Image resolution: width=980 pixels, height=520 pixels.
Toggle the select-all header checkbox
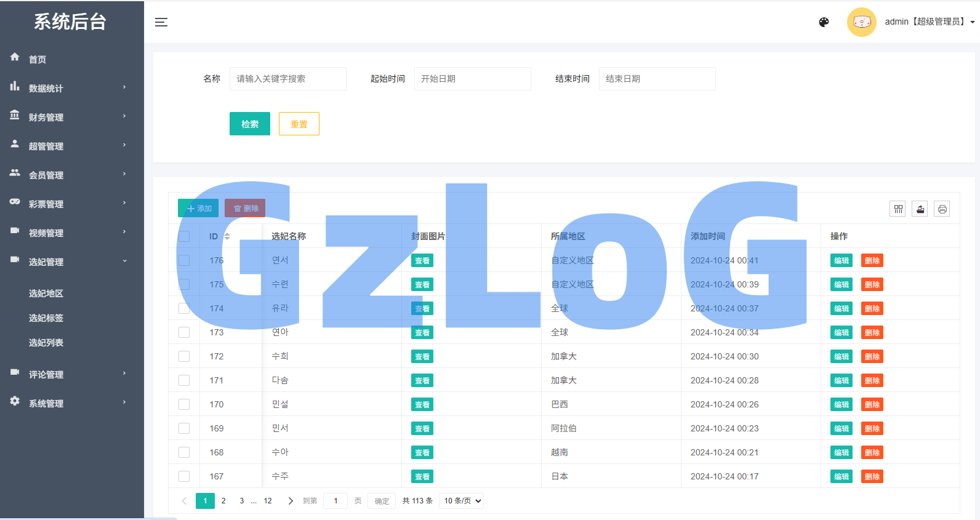[184, 236]
